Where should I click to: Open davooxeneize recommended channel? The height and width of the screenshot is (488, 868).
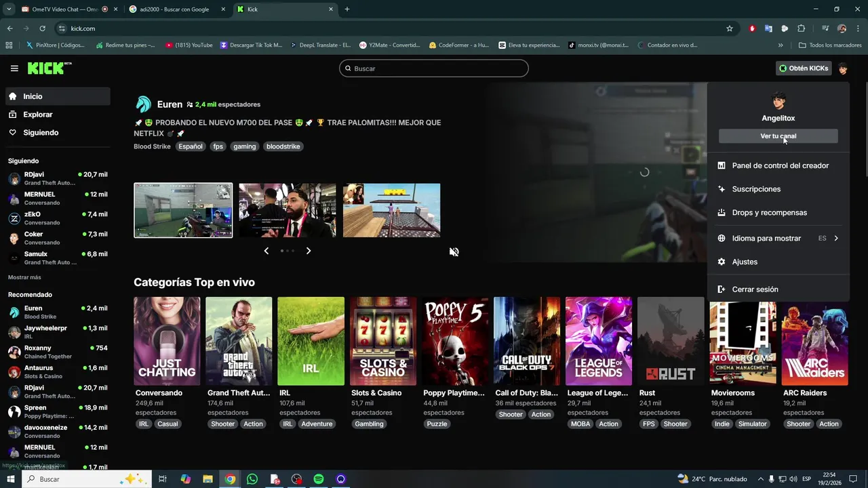58,432
